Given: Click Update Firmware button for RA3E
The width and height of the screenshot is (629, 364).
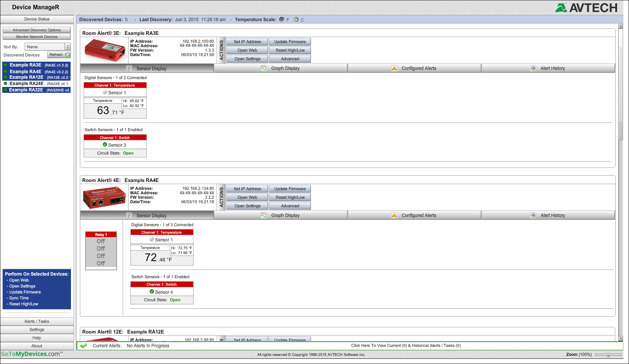Looking at the screenshot, I should click(x=290, y=42).
